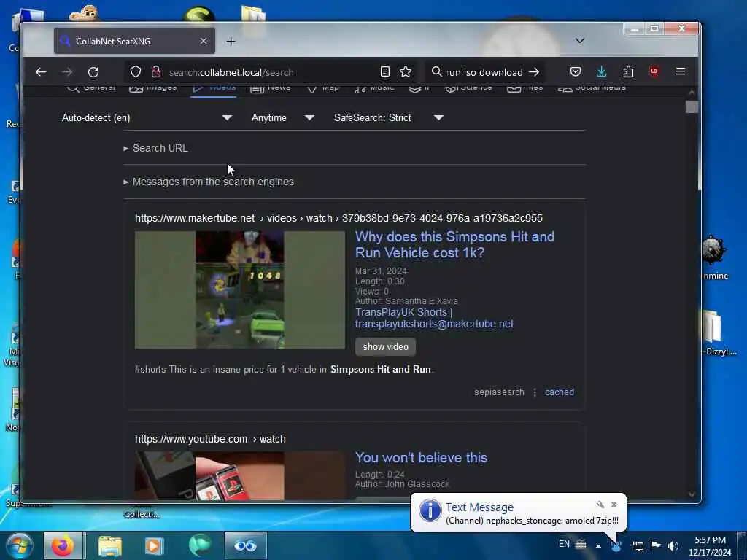
Task: Open a new browser tab
Action: (x=231, y=42)
